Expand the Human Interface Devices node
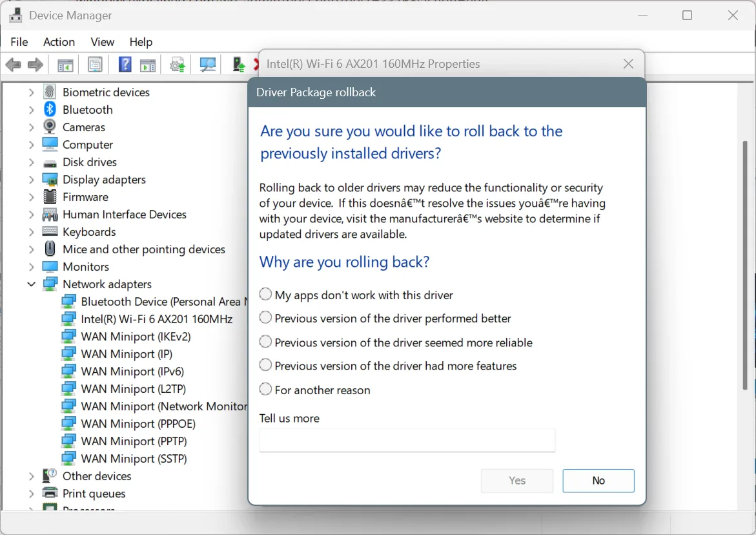Viewport: 756px width, 535px height. (x=32, y=215)
